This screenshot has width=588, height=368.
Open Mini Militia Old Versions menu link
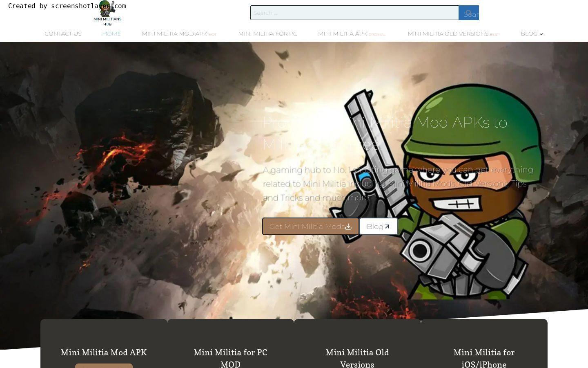453,34
